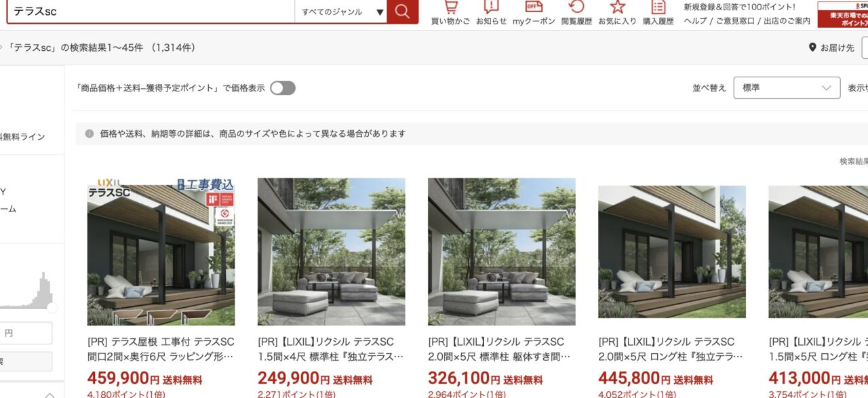Open the 標準 sort order dropdown

[787, 88]
